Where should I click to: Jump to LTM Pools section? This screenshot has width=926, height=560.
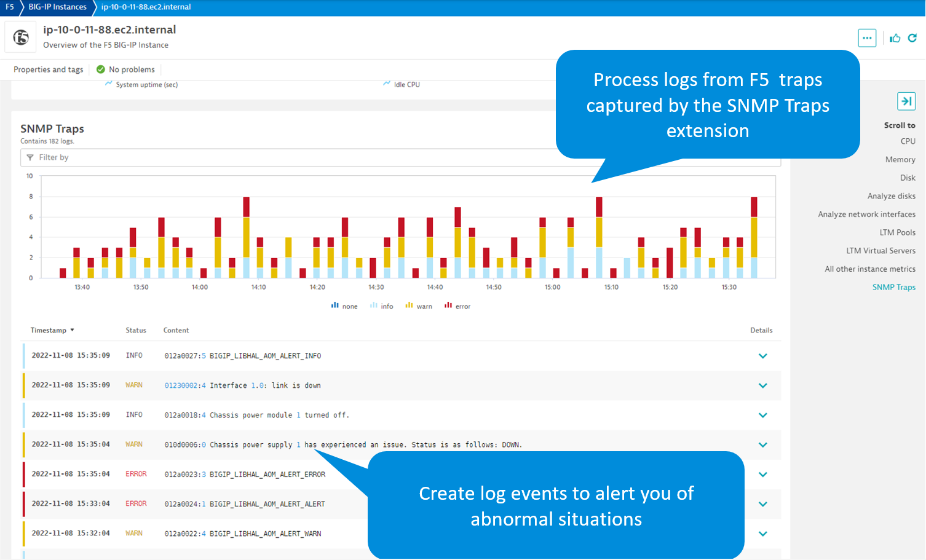(x=897, y=232)
